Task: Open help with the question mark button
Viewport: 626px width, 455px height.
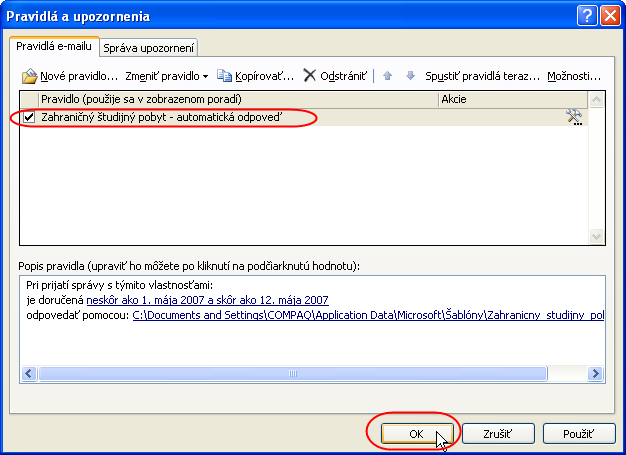Action: [588, 15]
